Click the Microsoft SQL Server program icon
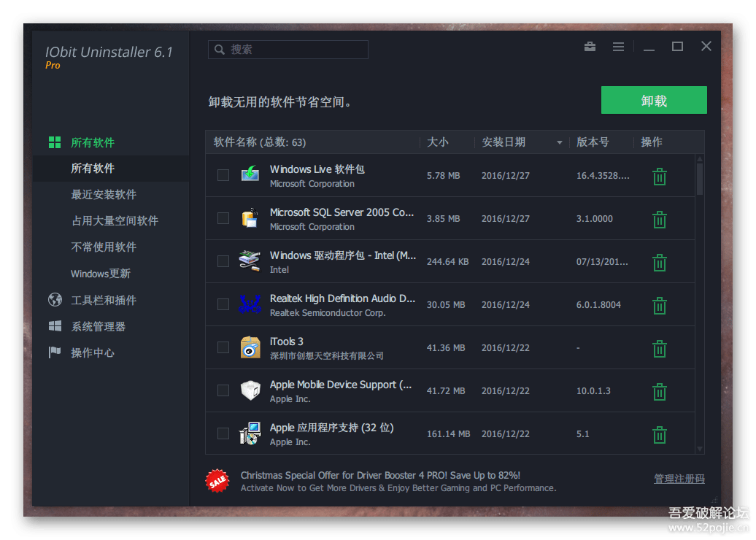Image resolution: width=756 pixels, height=540 pixels. (x=250, y=218)
